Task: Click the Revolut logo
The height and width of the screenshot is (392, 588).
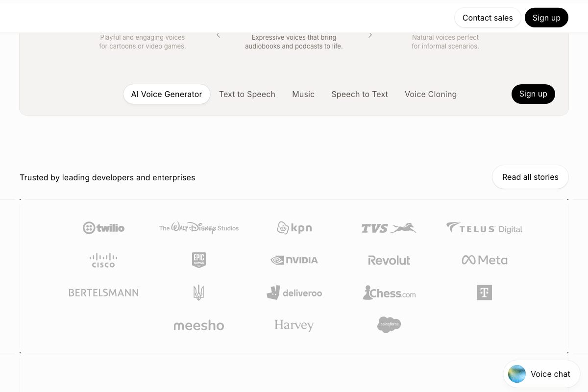Action: (389, 260)
